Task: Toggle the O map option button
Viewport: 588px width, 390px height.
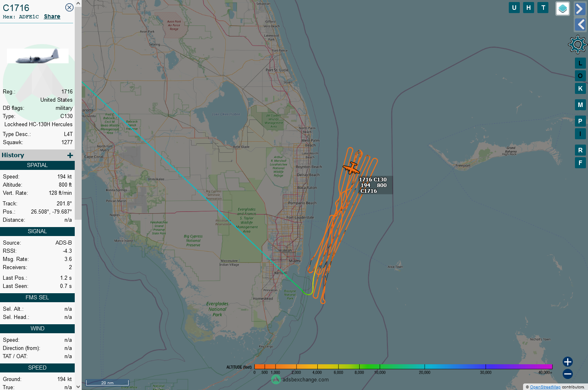Action: (580, 76)
